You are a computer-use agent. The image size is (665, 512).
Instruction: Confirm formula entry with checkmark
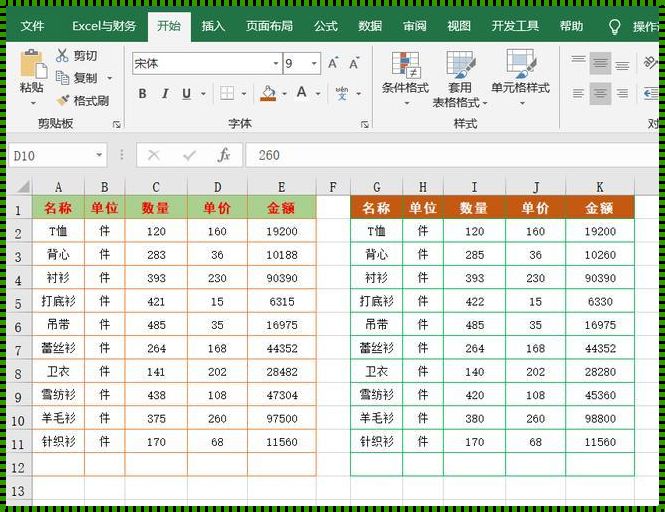[189, 155]
